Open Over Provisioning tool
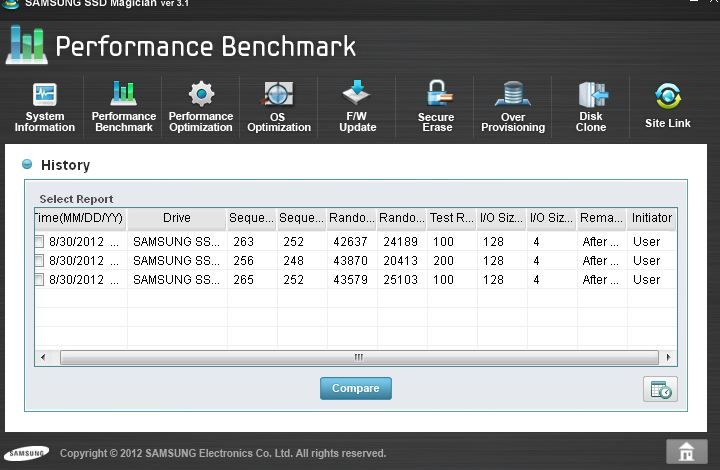The width and height of the screenshot is (720, 470). coord(513,107)
